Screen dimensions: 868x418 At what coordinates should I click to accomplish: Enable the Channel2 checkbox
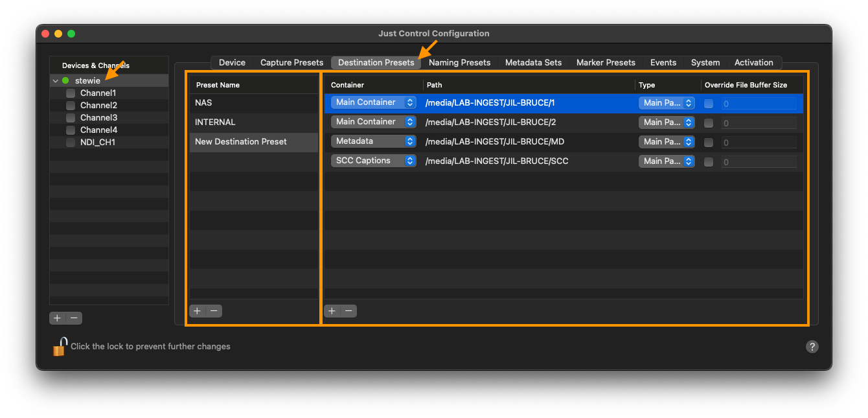coord(71,106)
